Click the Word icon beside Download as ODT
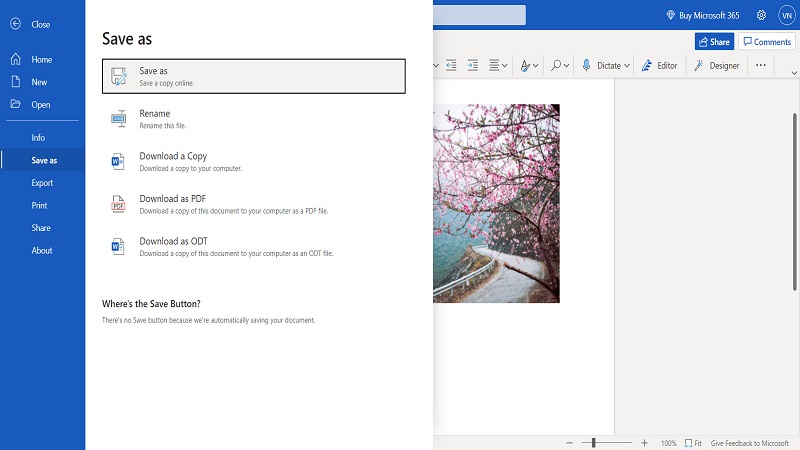Image resolution: width=800 pixels, height=450 pixels. click(118, 246)
